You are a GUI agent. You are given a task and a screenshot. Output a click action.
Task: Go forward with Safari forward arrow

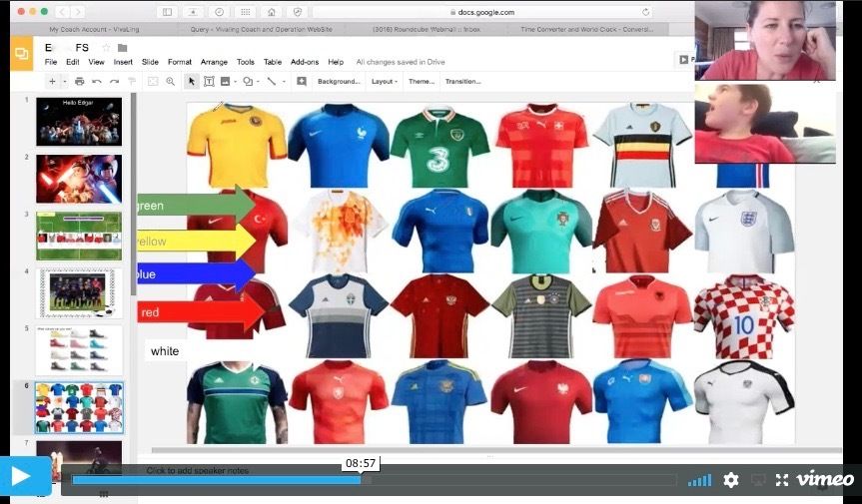78,12
